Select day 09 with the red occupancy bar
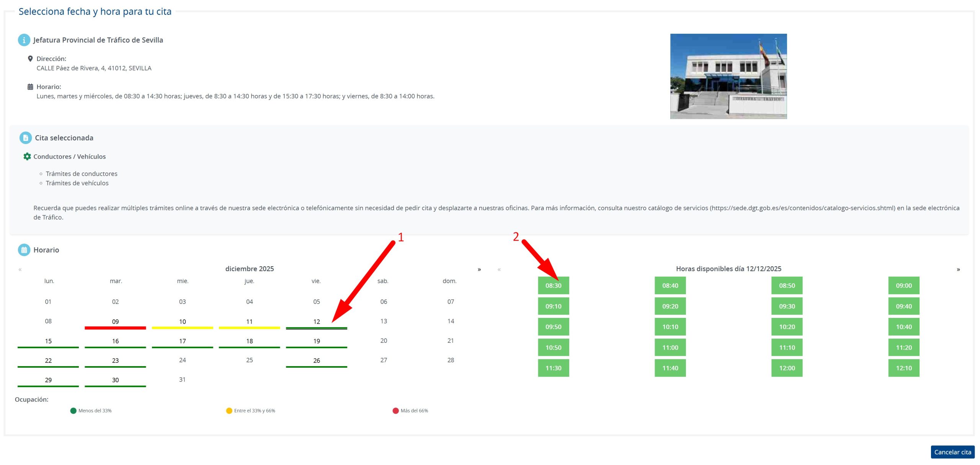980x465 pixels. tap(115, 322)
